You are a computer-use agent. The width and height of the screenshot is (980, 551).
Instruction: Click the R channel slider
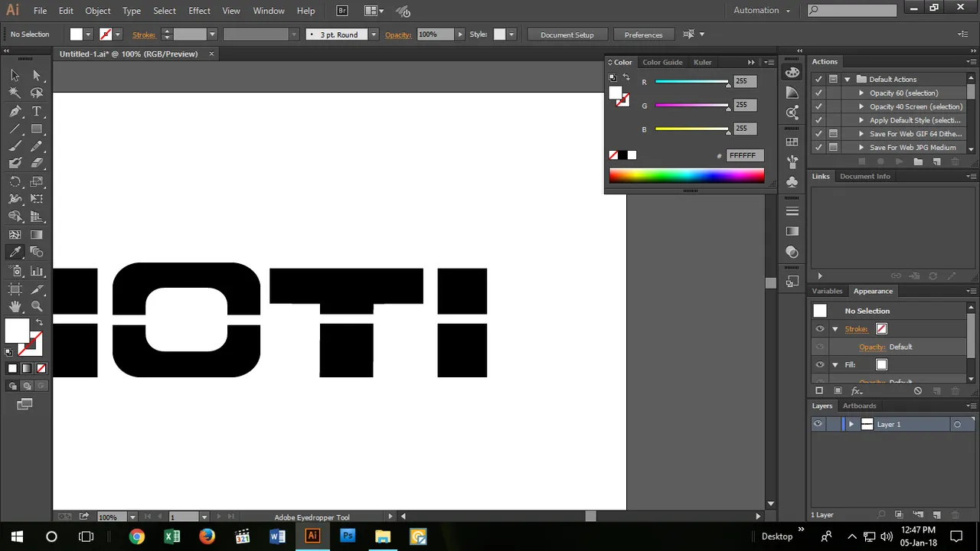692,82
